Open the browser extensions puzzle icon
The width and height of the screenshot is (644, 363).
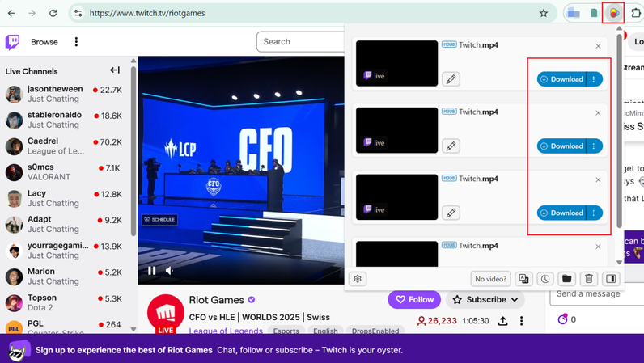pos(635,13)
